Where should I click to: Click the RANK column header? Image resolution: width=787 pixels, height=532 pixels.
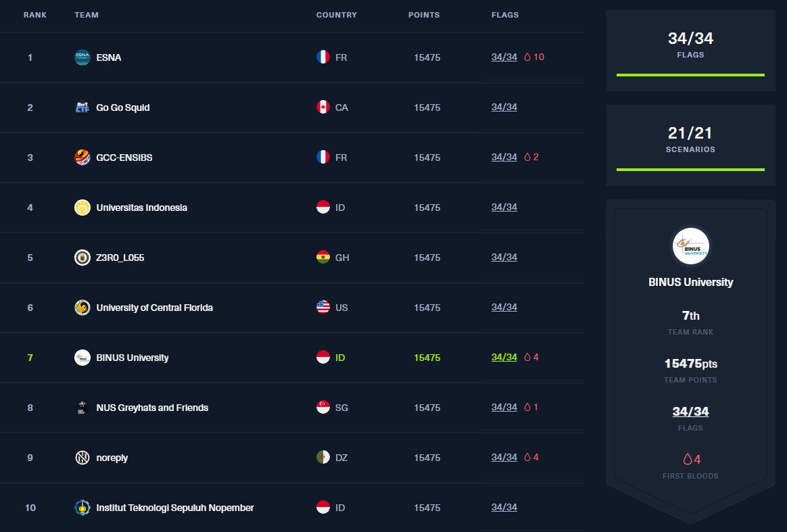[35, 15]
